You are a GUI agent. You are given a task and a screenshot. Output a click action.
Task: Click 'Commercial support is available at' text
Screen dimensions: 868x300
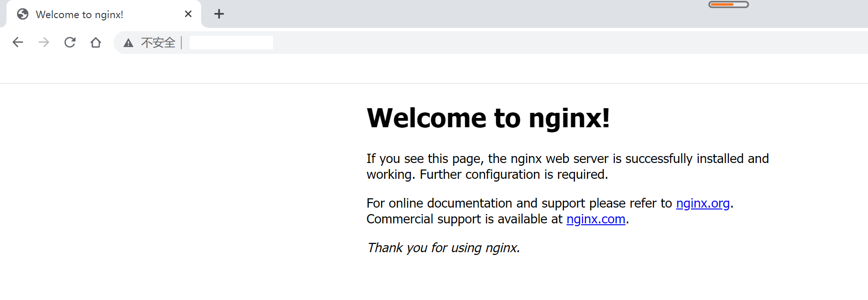pyautogui.click(x=464, y=219)
